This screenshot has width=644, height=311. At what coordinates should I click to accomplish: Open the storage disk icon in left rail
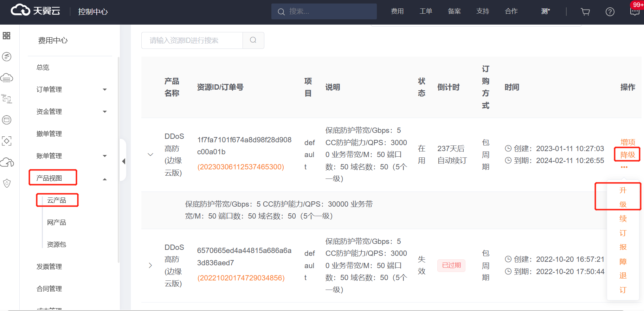click(x=7, y=120)
